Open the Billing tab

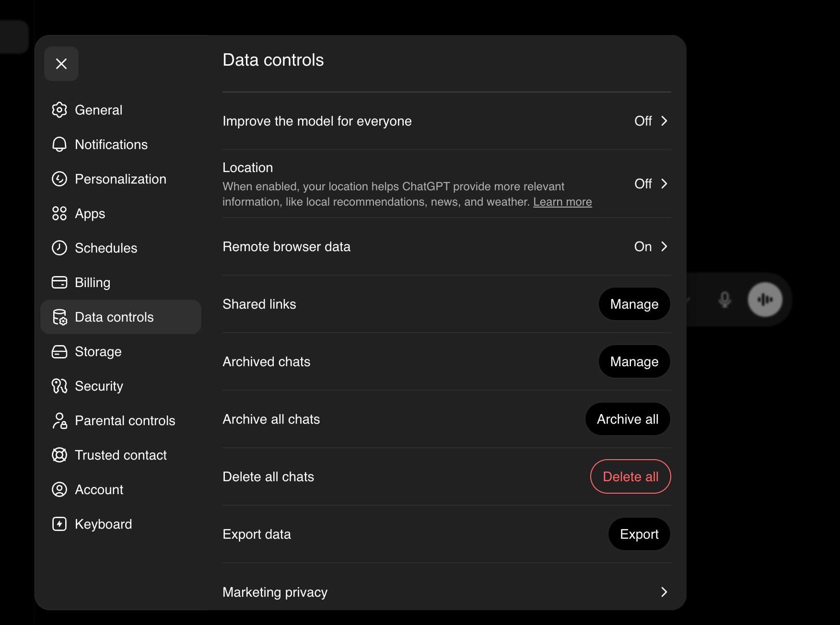click(x=121, y=282)
